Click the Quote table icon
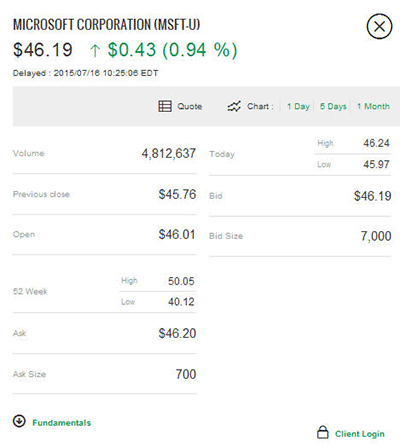 [x=165, y=106]
